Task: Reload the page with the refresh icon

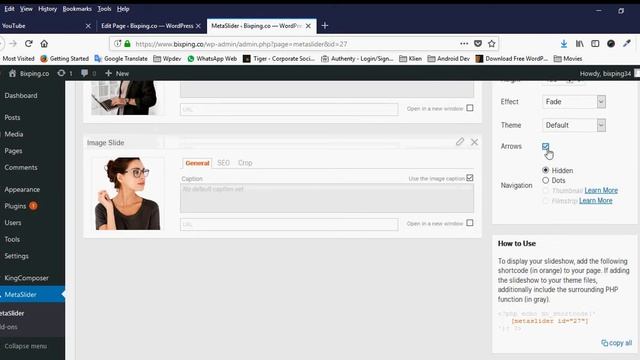Action: (29, 44)
